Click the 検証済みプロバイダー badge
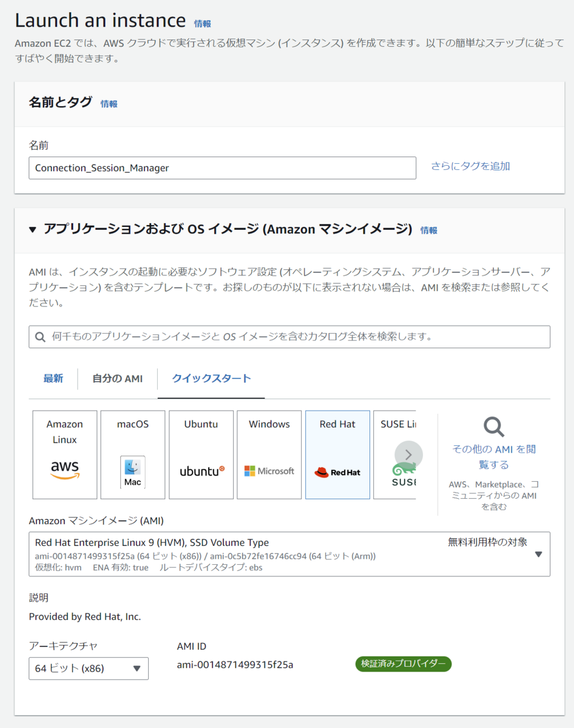Viewport: 574px width, 728px height. [403, 664]
